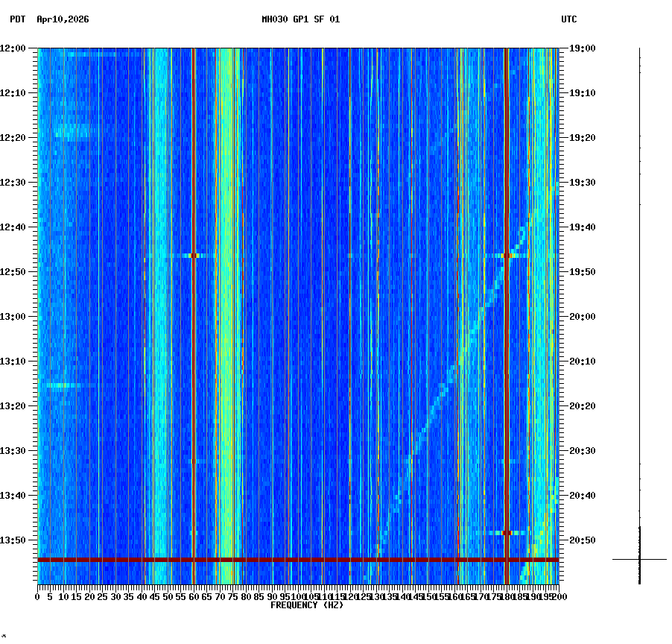Select the red marker near 60 Hz at 12:46
This screenshot has height=644, width=672.
pyautogui.click(x=192, y=255)
